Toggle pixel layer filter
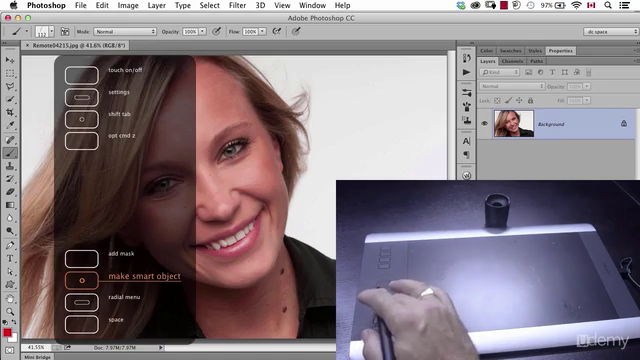Viewport: 640px width, 360px height. (529, 72)
